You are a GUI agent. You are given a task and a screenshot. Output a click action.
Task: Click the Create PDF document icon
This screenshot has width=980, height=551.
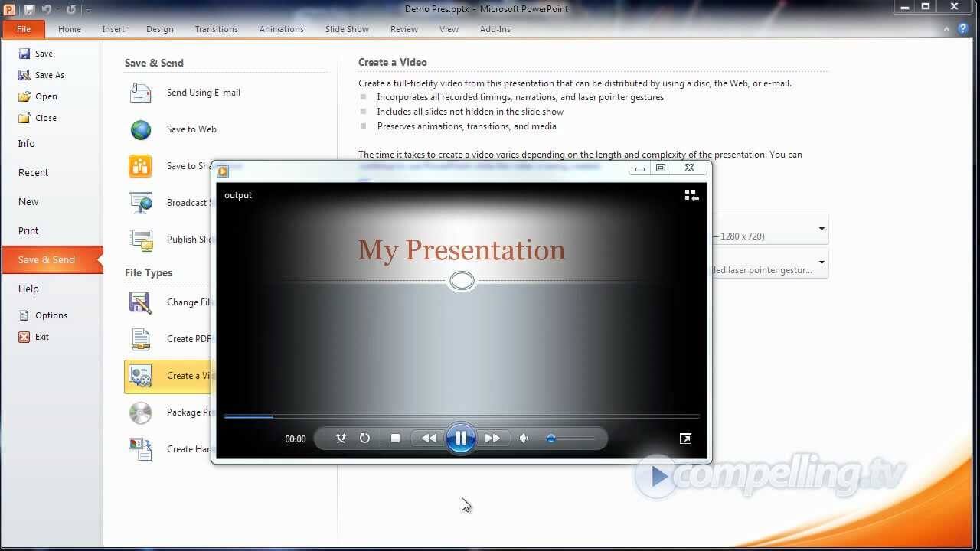[141, 339]
